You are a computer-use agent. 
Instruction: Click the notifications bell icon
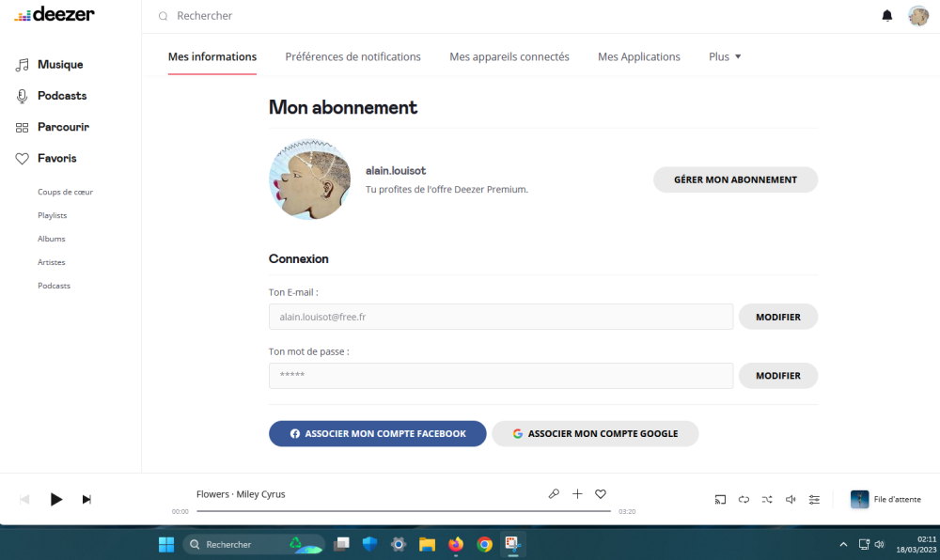click(x=886, y=15)
